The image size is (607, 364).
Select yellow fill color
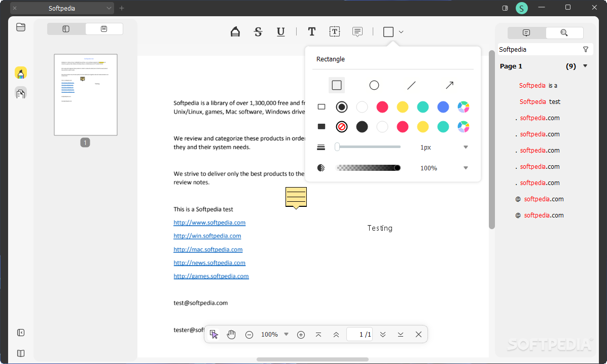[423, 127]
